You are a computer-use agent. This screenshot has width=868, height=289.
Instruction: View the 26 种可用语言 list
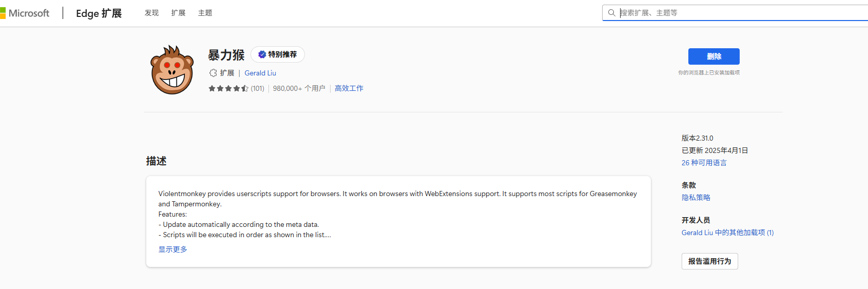pos(704,163)
